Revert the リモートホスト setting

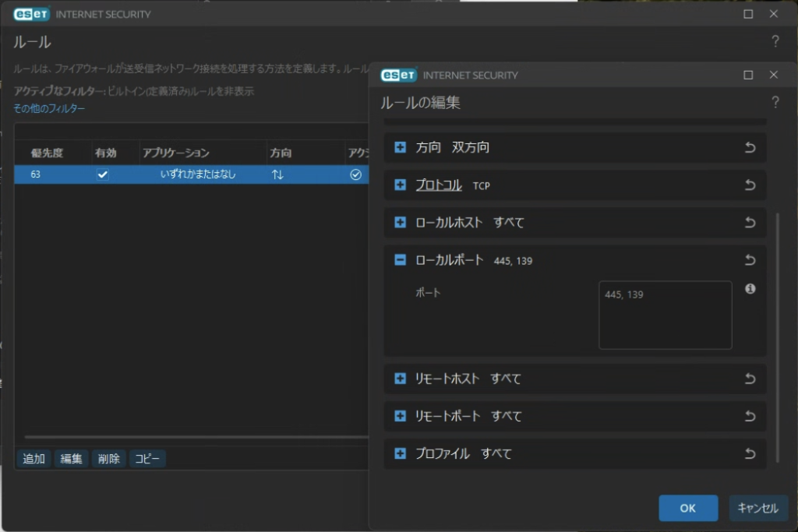coord(750,379)
